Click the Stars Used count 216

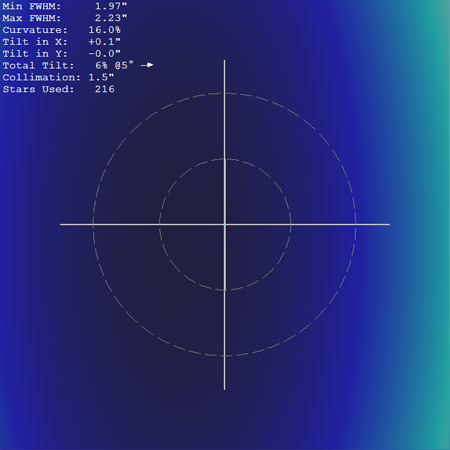[104, 89]
